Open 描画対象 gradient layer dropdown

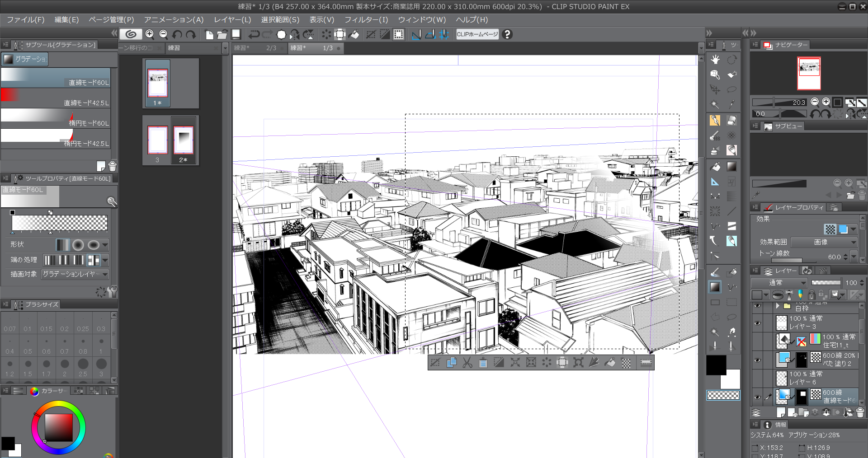(x=75, y=274)
